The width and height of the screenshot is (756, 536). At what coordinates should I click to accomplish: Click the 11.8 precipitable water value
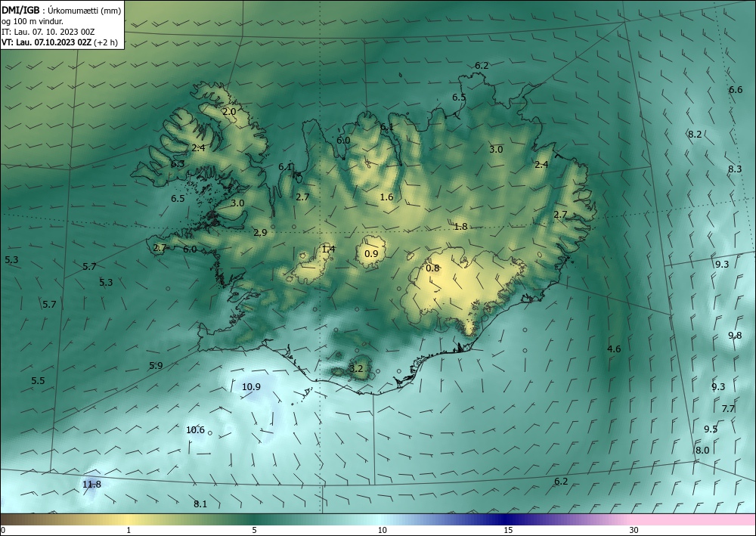[91, 485]
